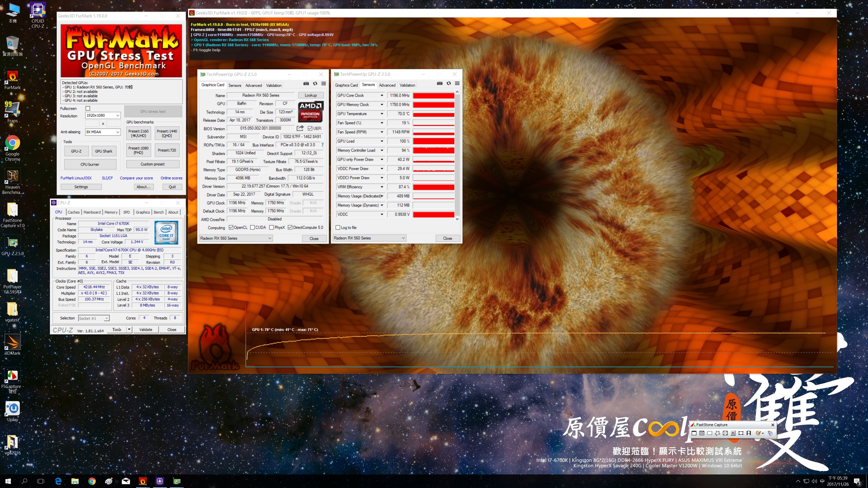Open FurMark Linux/OSX link
This screenshot has height=488, width=868.
pyautogui.click(x=76, y=178)
